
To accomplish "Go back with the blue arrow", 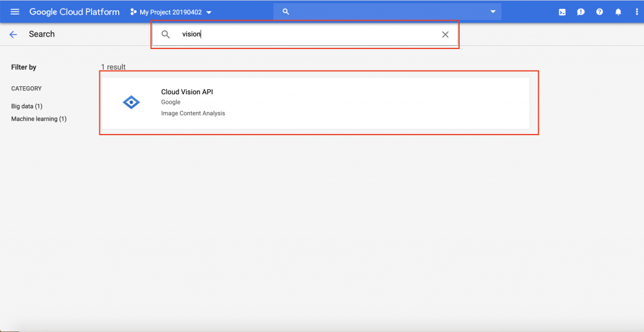I will coord(13,35).
